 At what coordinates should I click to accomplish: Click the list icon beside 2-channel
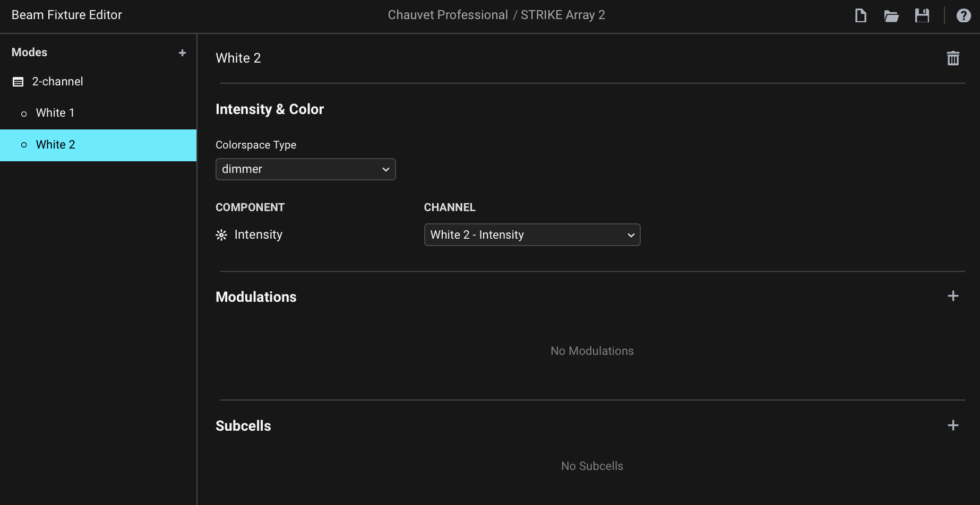tap(18, 82)
